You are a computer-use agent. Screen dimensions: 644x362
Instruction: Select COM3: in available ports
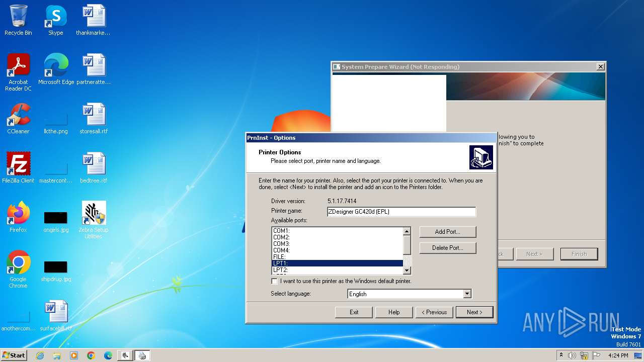337,244
